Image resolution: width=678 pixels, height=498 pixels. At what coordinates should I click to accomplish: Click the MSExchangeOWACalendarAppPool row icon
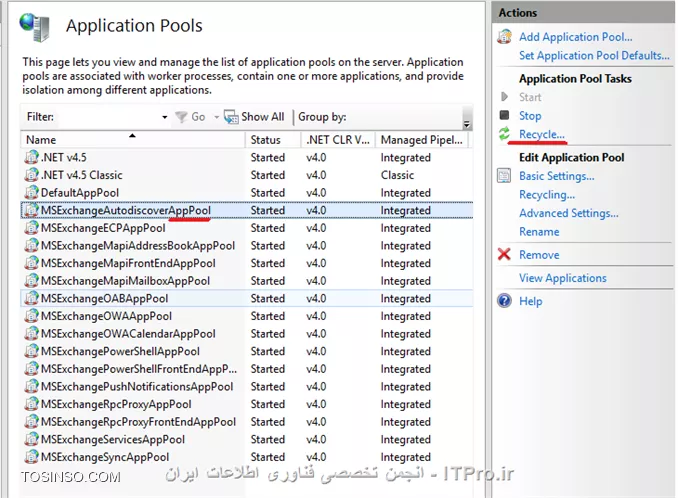[x=31, y=334]
